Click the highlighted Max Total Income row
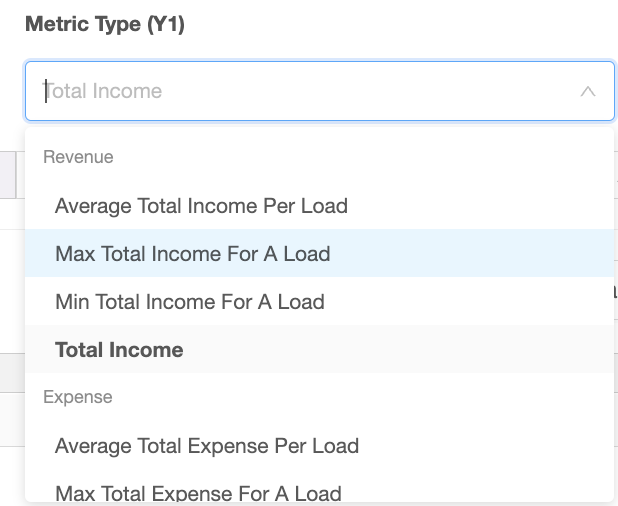Viewport: 618px width, 506px height. (x=320, y=253)
